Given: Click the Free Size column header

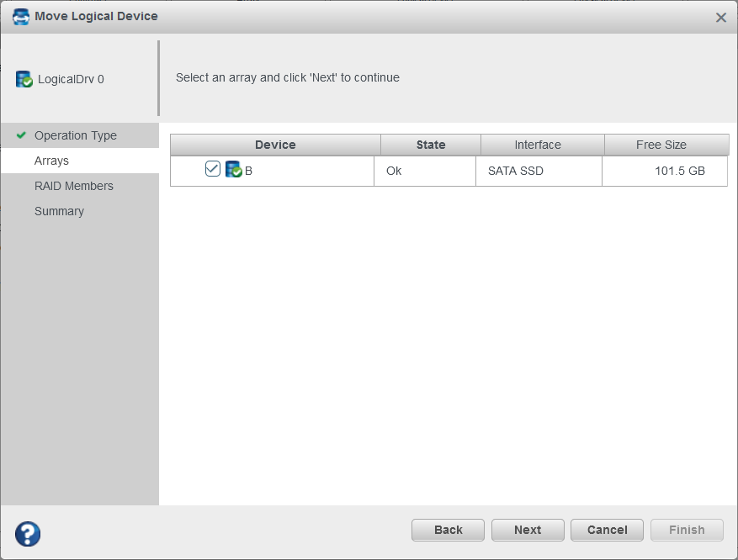Looking at the screenshot, I should pyautogui.click(x=665, y=144).
